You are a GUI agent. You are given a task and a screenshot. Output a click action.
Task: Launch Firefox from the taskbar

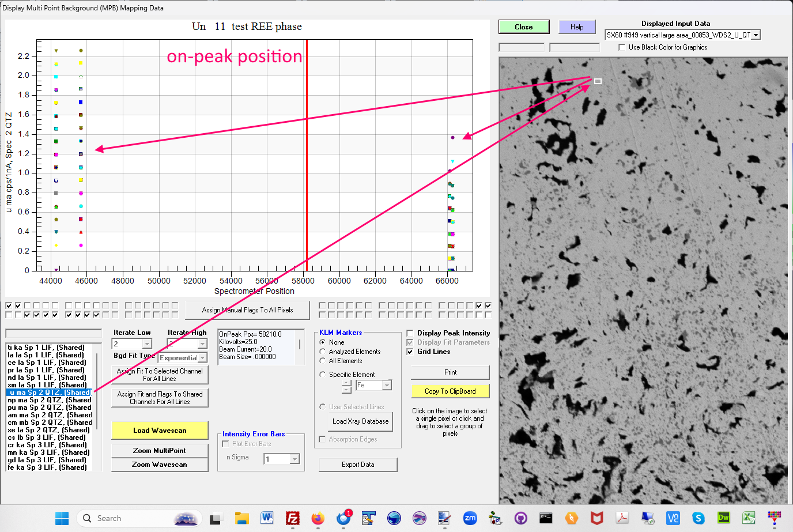point(318,518)
